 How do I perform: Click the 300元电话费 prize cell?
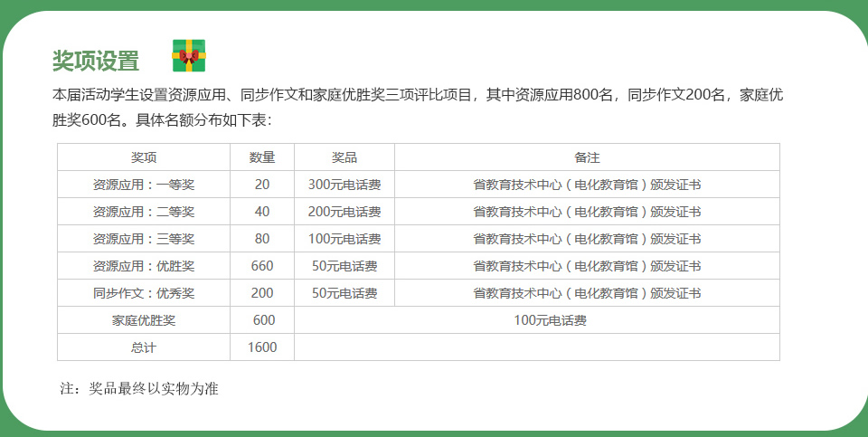[344, 185]
